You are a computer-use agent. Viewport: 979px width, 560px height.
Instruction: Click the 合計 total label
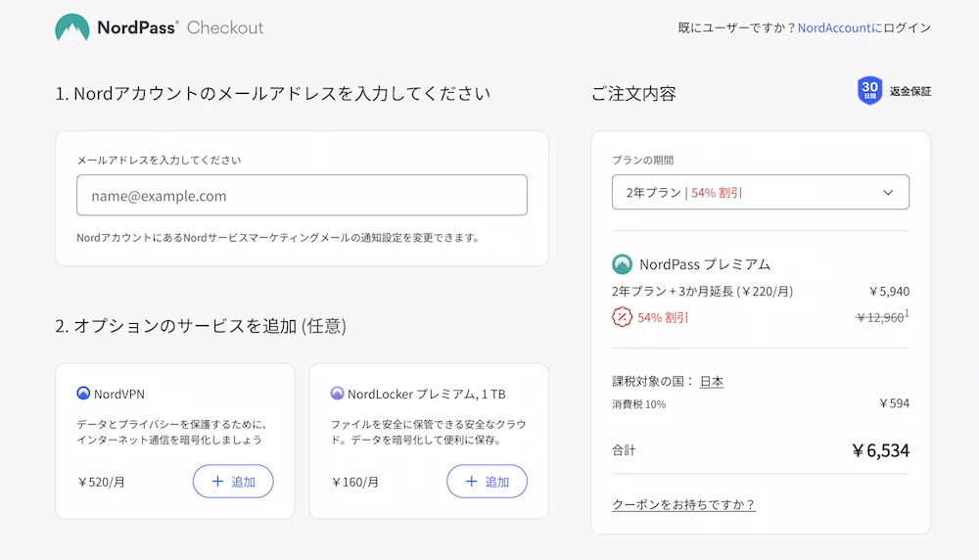click(x=624, y=450)
